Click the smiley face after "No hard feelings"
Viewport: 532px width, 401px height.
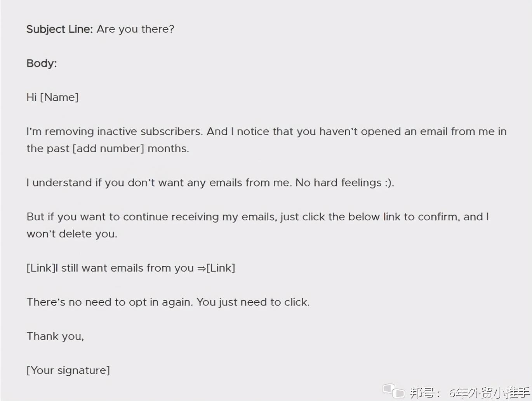click(389, 183)
